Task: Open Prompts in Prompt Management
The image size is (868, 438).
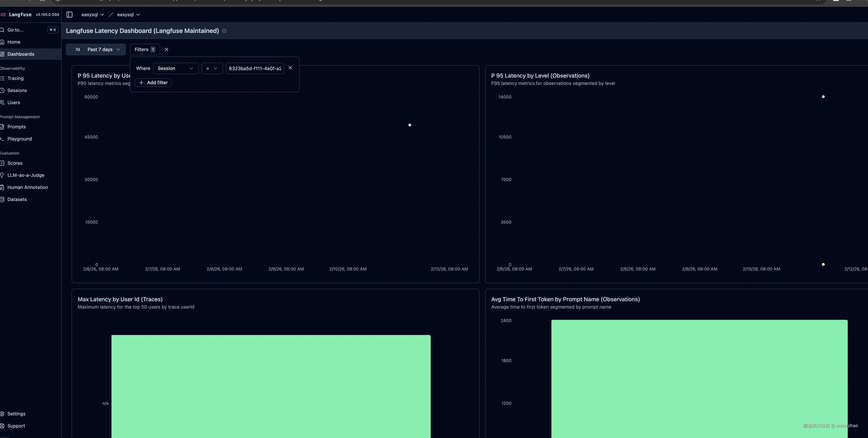Action: coord(16,127)
